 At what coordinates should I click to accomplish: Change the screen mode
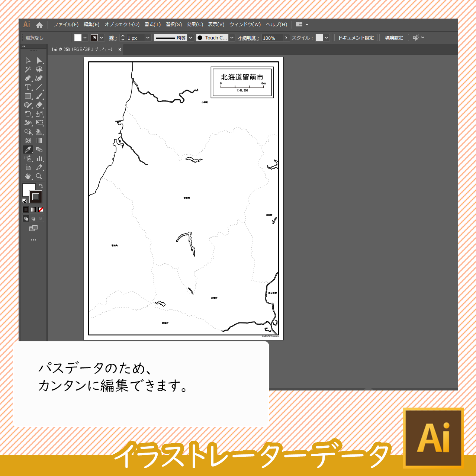pos(33,228)
